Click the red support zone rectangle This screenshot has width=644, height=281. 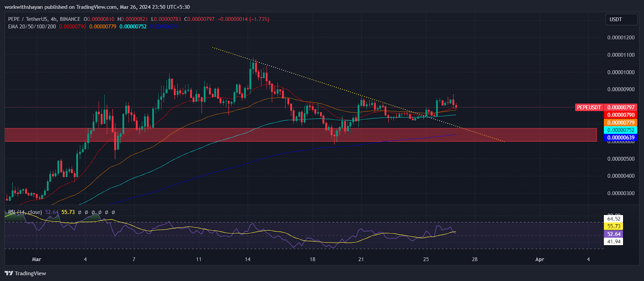pos(301,135)
